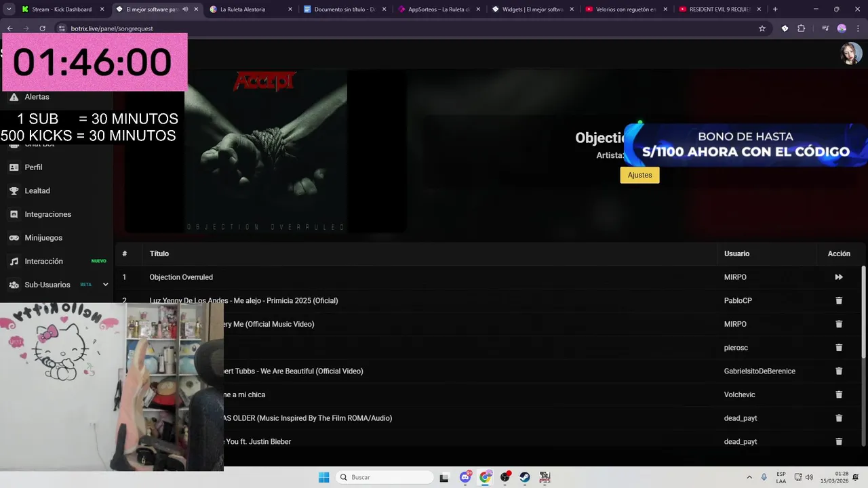
Task: Click the Interacción music note icon
Action: [x=14, y=262]
